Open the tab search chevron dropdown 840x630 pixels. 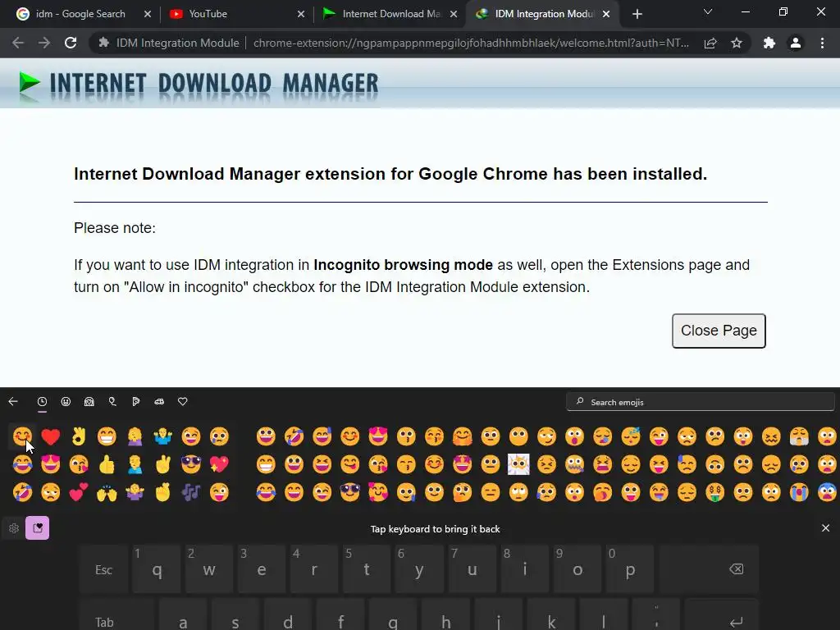pos(708,11)
